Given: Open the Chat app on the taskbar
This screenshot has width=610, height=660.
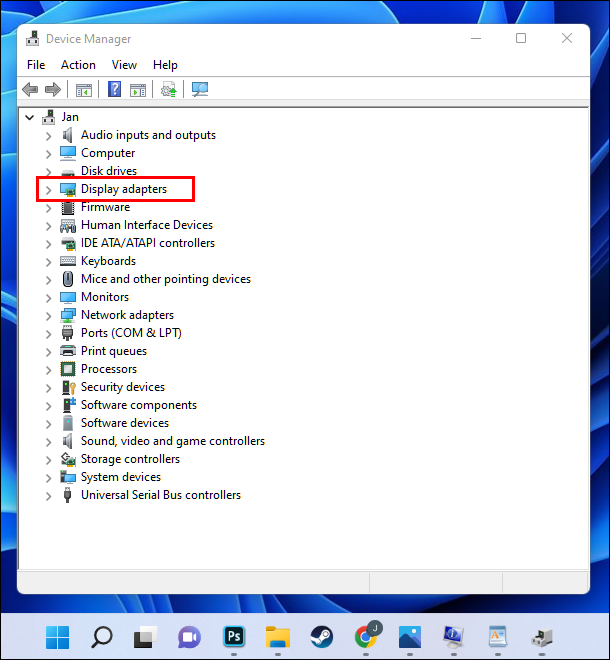Looking at the screenshot, I should [189, 637].
